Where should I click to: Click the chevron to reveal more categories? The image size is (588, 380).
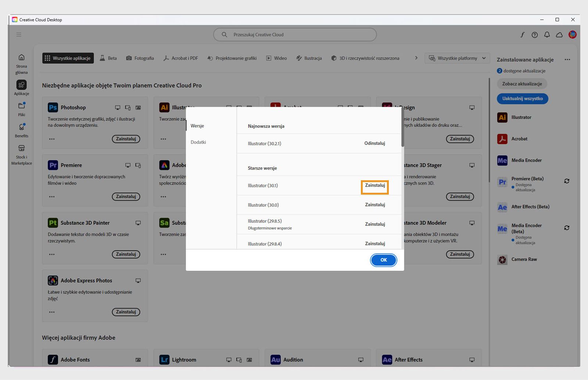tap(416, 58)
